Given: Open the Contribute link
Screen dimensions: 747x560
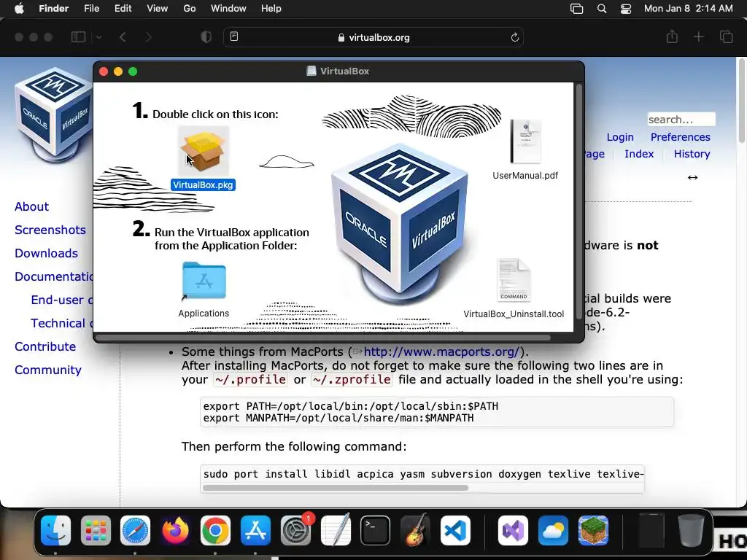Looking at the screenshot, I should pyautogui.click(x=45, y=346).
